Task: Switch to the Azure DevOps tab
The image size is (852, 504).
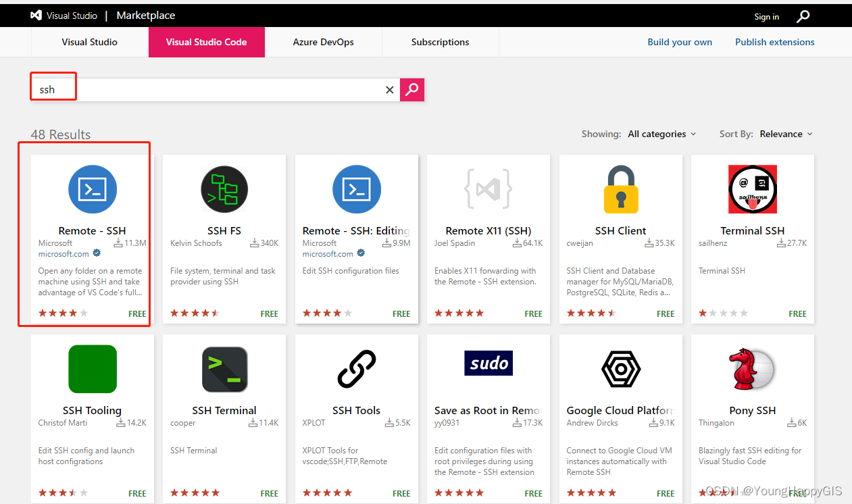Action: pos(323,42)
